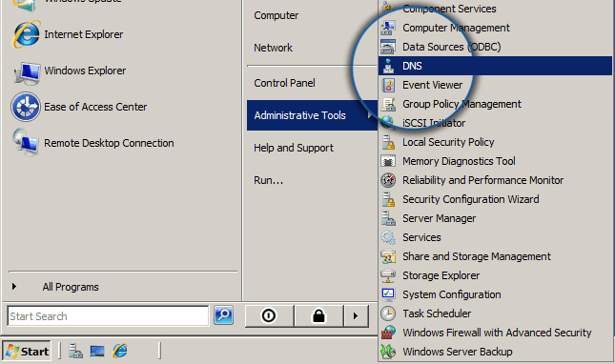This screenshot has height=364, width=615.
Task: Select DNS text in the tools list
Action: [x=412, y=66]
